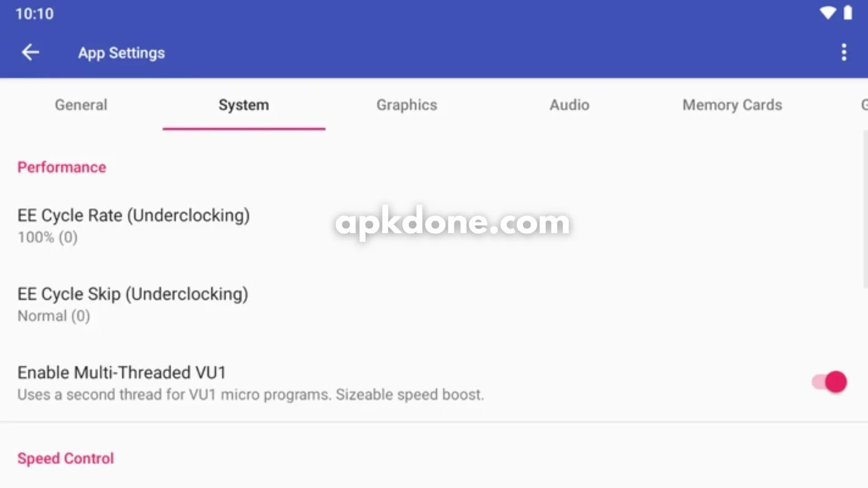The width and height of the screenshot is (868, 488).
Task: Click the App Settings title
Action: 122,53
